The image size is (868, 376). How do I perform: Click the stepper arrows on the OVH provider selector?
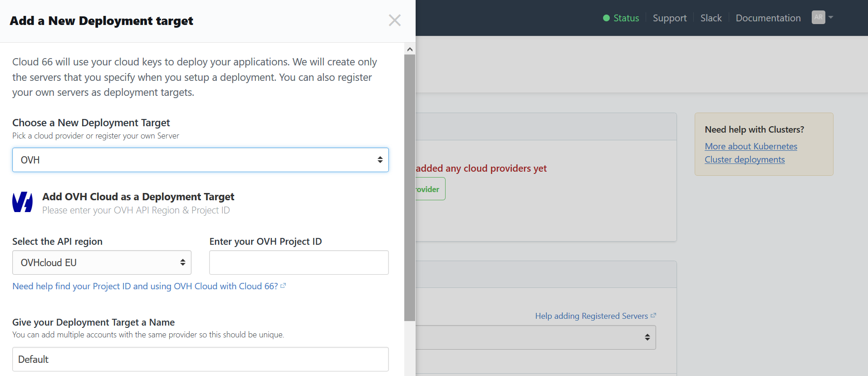380,160
